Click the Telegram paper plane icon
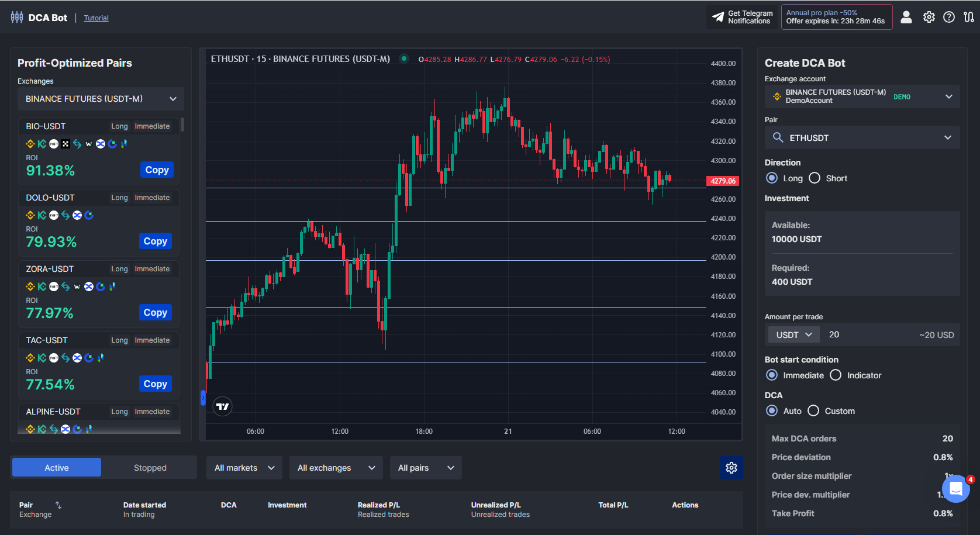Viewport: 980px width, 535px height. click(718, 17)
